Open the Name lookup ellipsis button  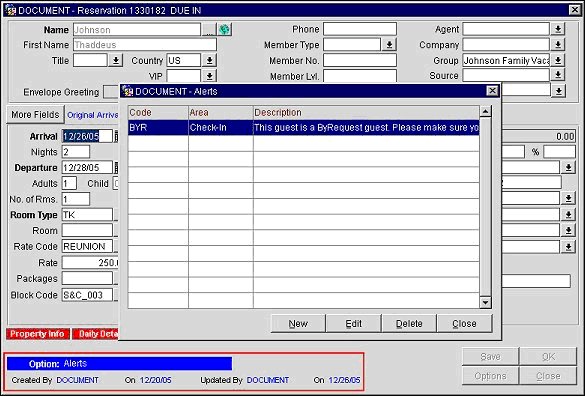tap(209, 29)
